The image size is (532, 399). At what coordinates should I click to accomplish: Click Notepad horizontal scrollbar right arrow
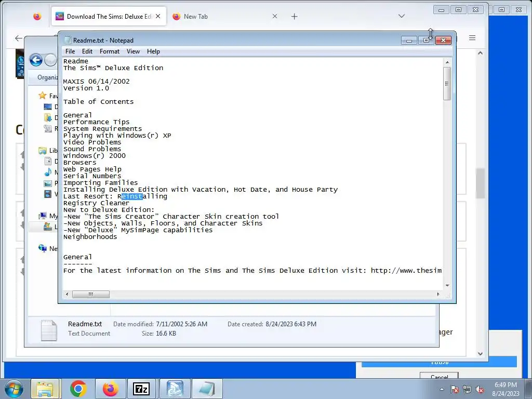coord(438,294)
